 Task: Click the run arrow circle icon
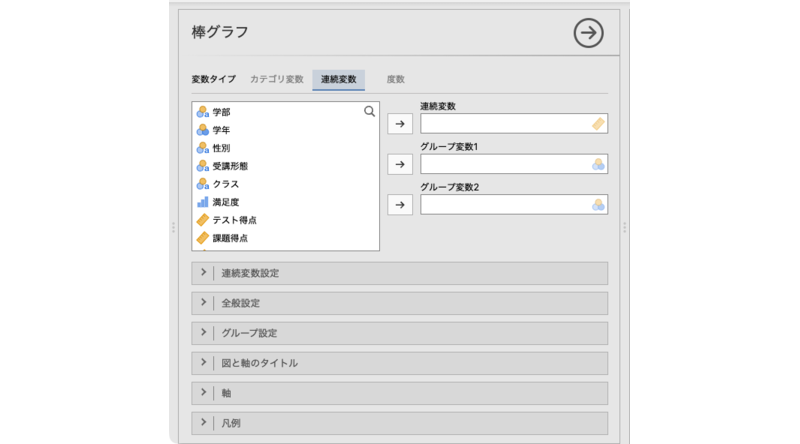589,33
